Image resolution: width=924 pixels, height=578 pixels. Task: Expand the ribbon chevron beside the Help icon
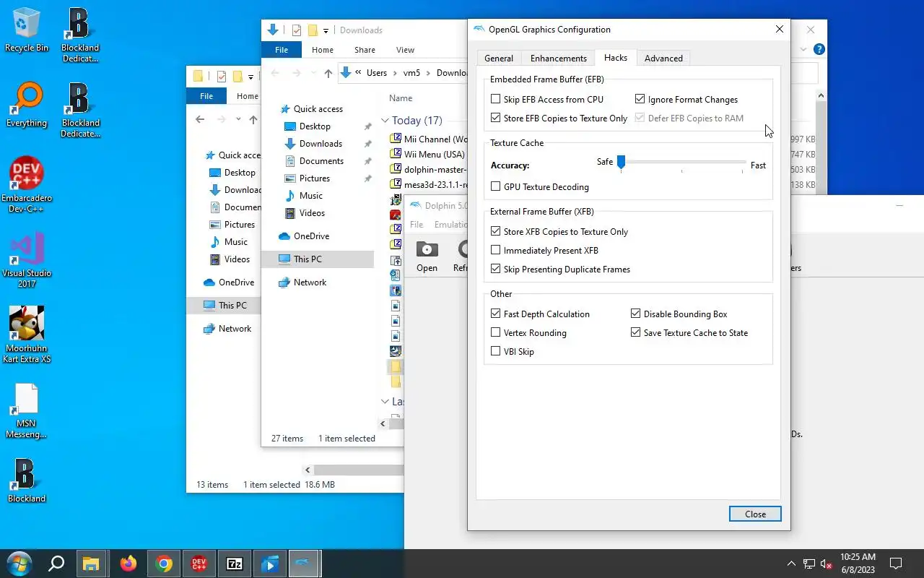[803, 50]
